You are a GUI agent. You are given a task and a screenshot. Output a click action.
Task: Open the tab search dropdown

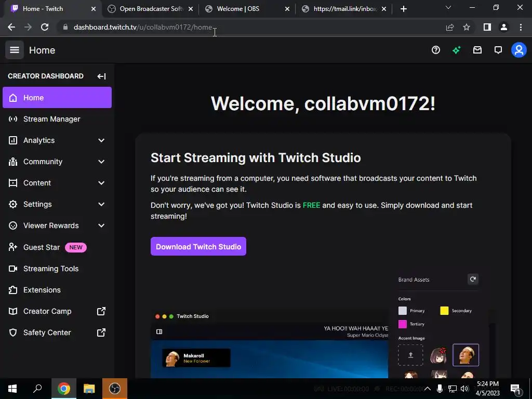pyautogui.click(x=448, y=7)
